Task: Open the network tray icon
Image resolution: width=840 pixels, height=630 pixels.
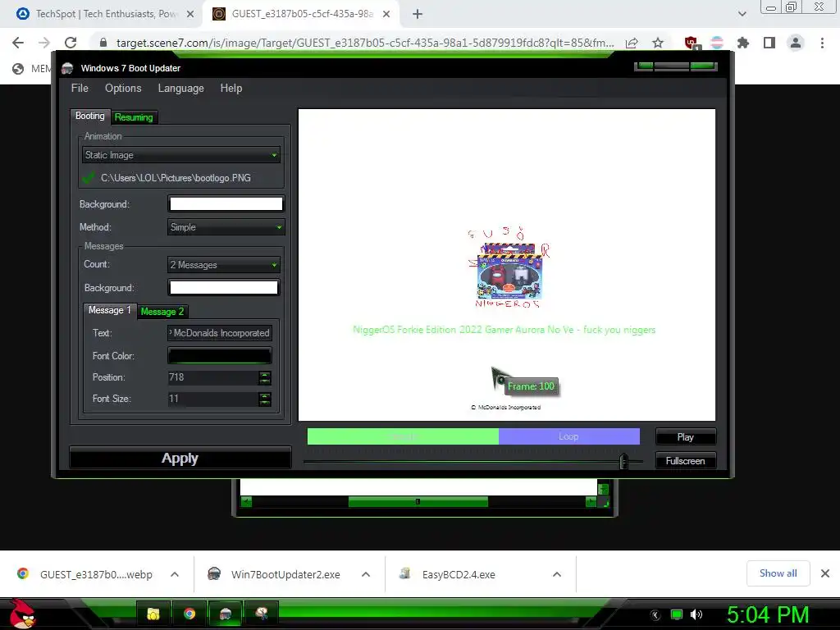Action: [x=677, y=614]
